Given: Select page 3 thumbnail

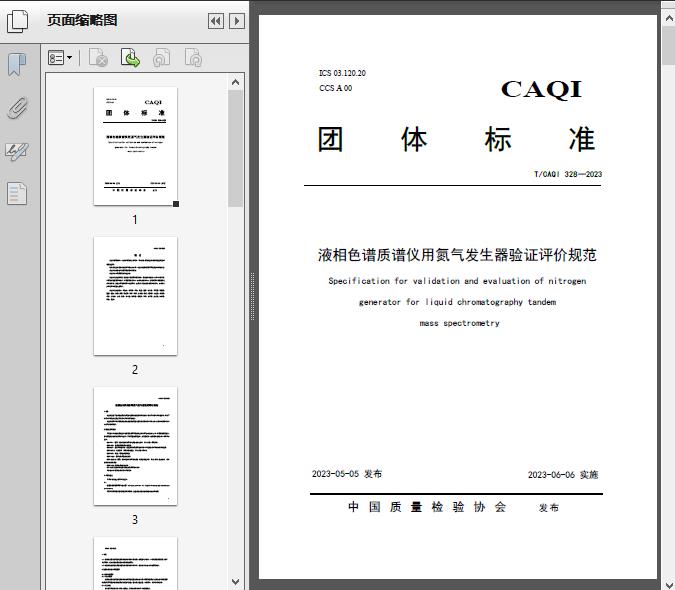Looking at the screenshot, I should pos(135,446).
